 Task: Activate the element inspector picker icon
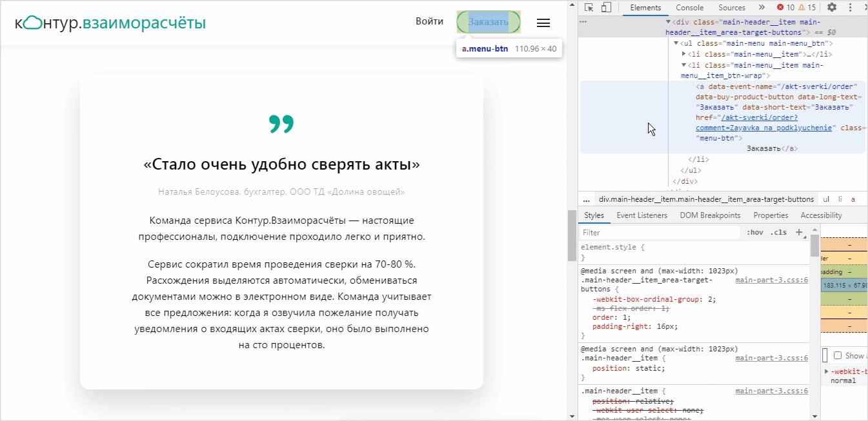[589, 8]
